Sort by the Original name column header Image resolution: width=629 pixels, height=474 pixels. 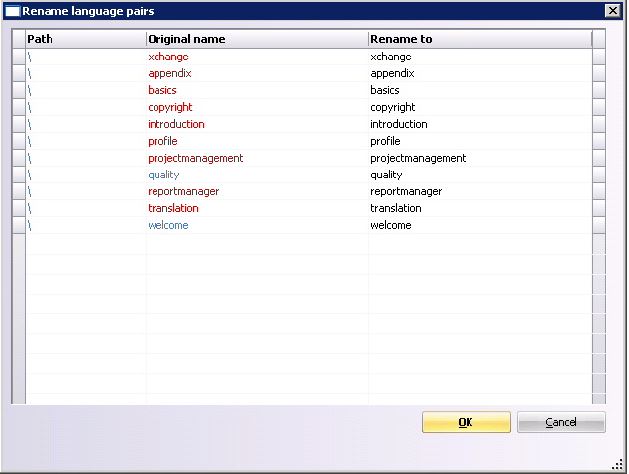[x=257, y=39]
